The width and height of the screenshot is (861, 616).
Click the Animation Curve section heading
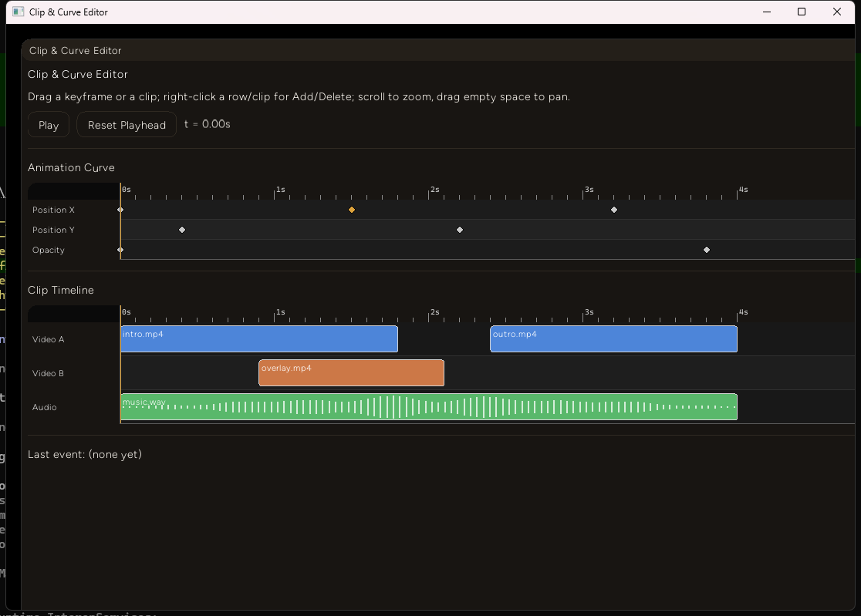(x=72, y=167)
